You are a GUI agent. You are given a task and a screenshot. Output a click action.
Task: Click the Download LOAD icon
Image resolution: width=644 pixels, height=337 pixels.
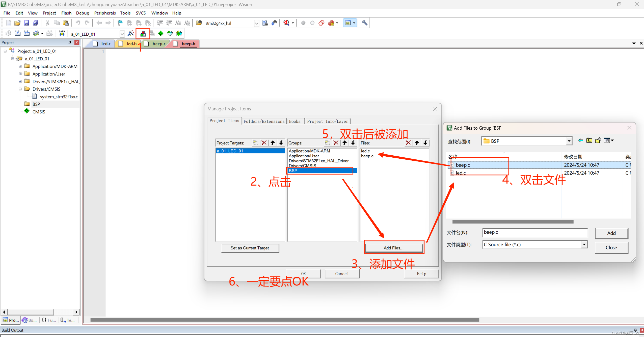click(62, 34)
